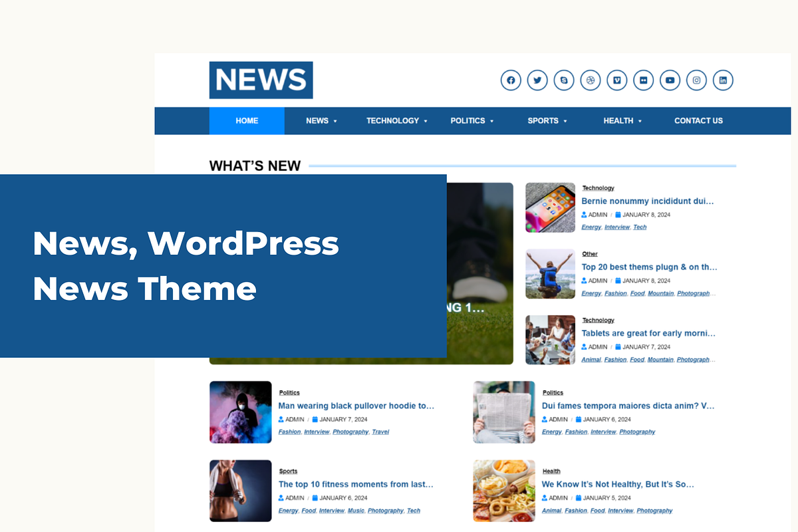Select the Vimeo social icon
Viewport: 798px width, 532px height.
[617, 80]
